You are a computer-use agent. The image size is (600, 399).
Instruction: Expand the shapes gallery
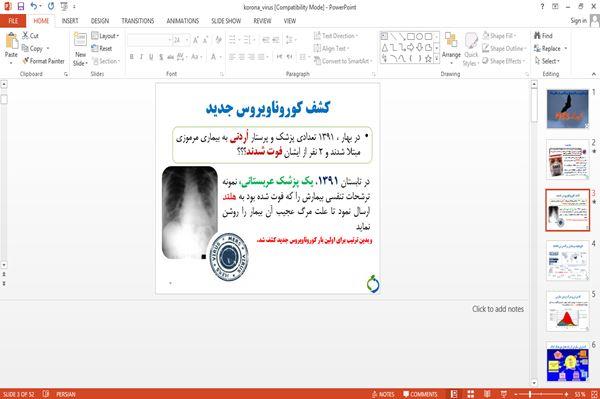[436, 59]
